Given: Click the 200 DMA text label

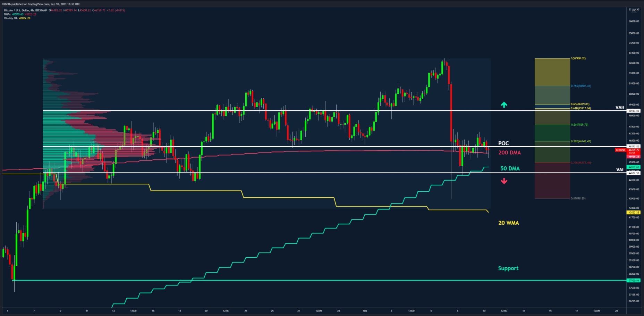Looking at the screenshot, I should point(509,152).
